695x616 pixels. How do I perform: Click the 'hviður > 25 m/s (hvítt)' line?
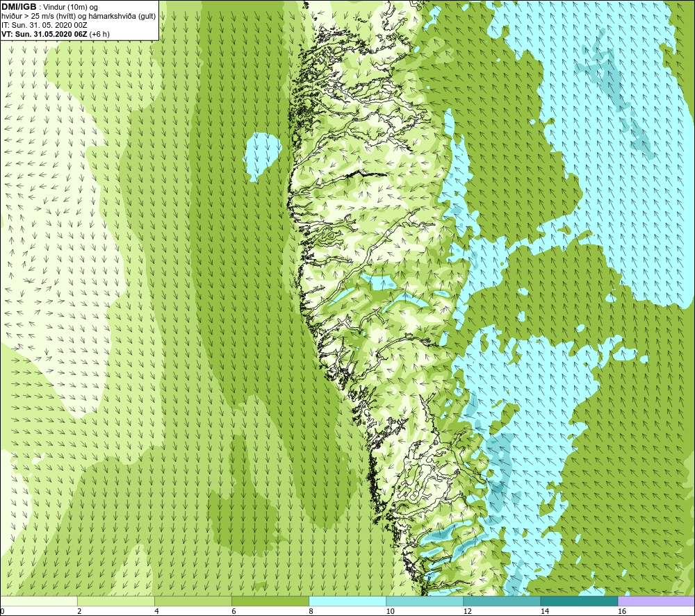point(39,17)
